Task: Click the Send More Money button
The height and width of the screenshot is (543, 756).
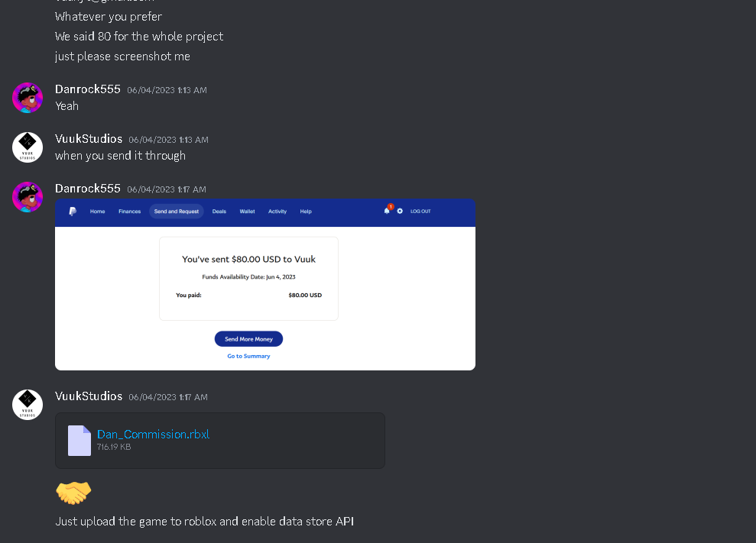Action: point(248,339)
